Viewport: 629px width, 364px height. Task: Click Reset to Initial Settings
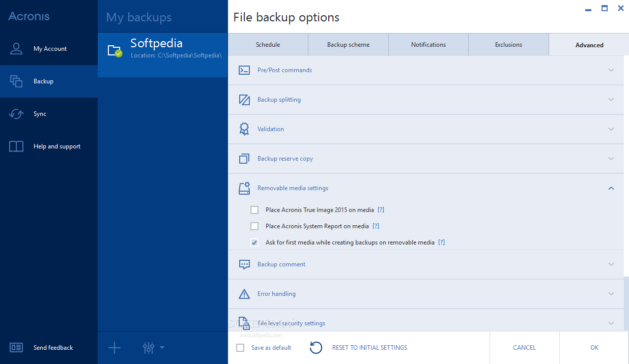(369, 348)
